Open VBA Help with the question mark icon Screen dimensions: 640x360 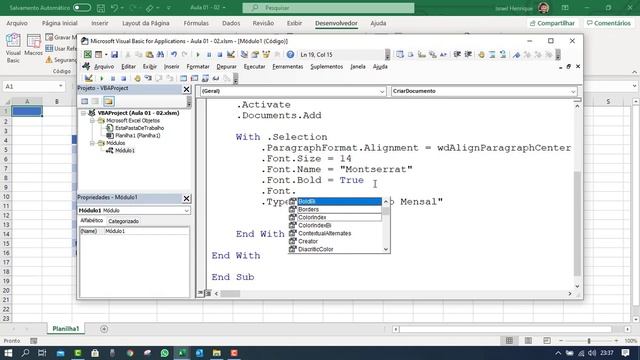pos(290,54)
